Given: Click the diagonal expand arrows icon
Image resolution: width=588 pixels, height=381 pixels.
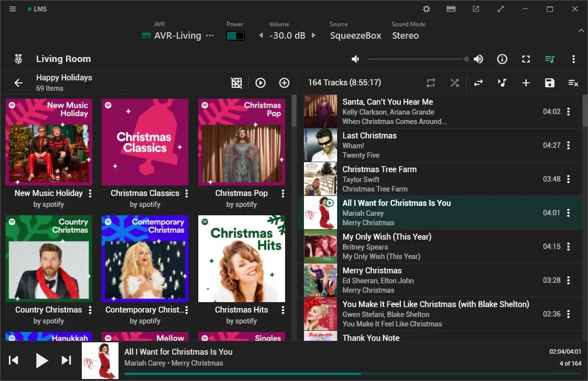Looking at the screenshot, I should 501,9.
